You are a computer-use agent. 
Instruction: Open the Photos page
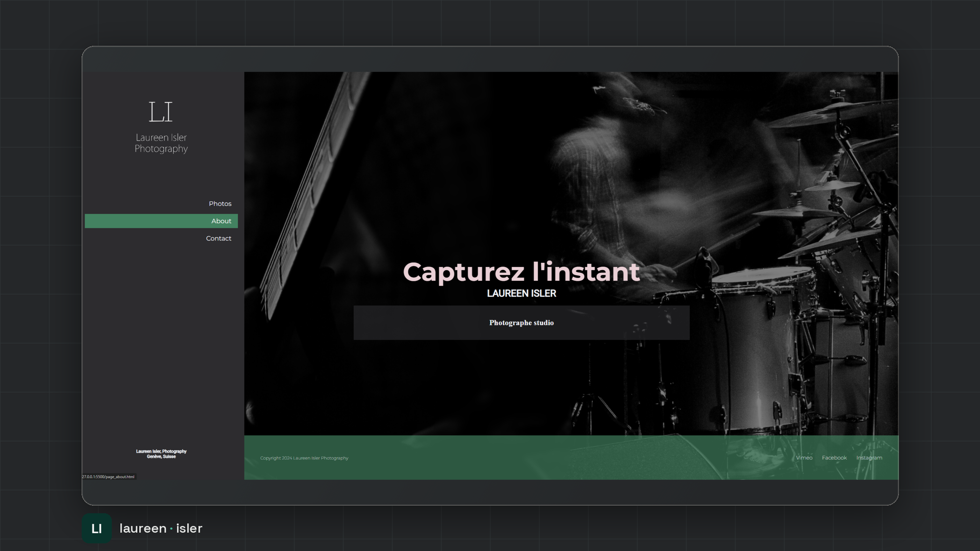pos(220,204)
